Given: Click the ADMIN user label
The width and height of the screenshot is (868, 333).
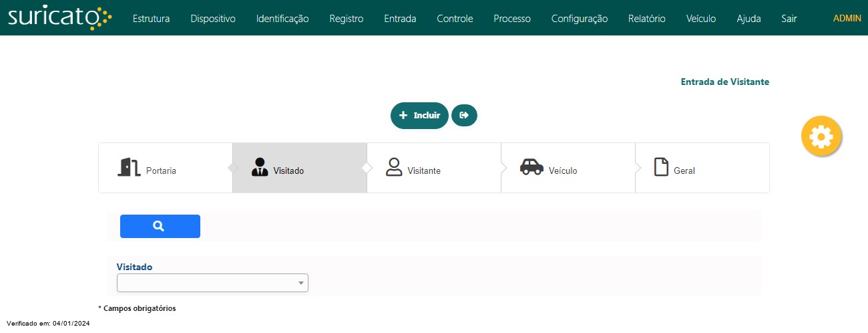Looking at the screenshot, I should coord(847,18).
